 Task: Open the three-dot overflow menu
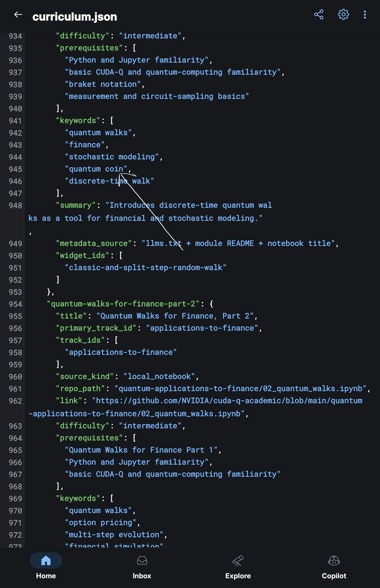pyautogui.click(x=365, y=14)
